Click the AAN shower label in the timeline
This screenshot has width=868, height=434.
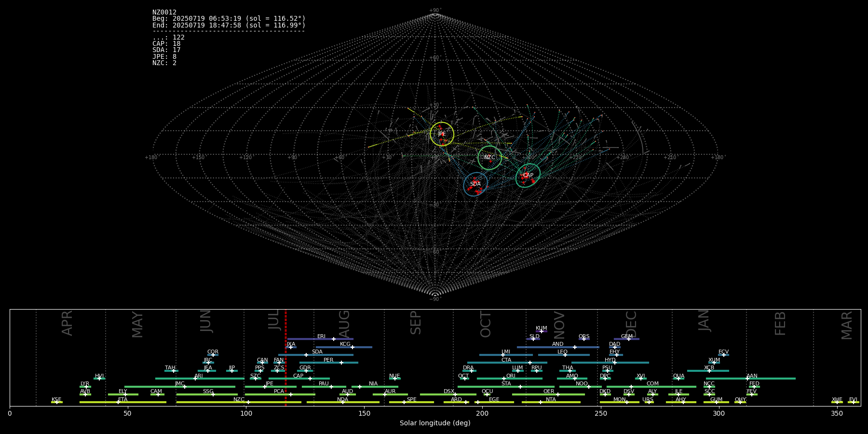click(x=752, y=376)
